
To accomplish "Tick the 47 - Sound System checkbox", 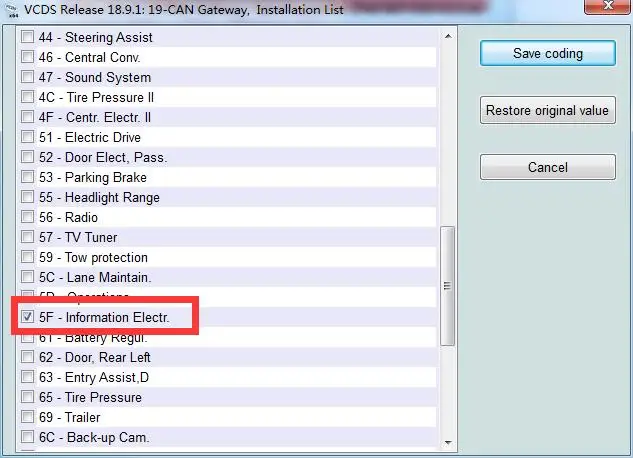I will pos(27,77).
